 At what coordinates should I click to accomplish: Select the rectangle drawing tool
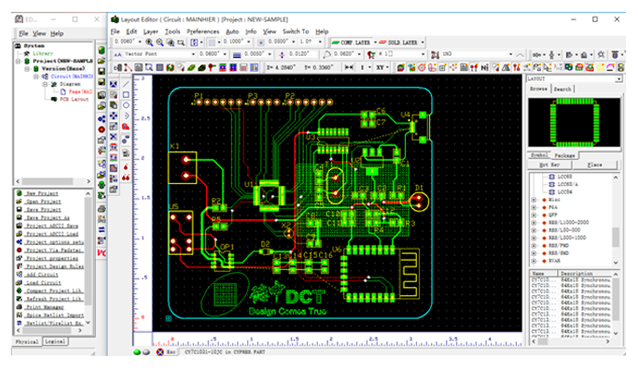126,95
